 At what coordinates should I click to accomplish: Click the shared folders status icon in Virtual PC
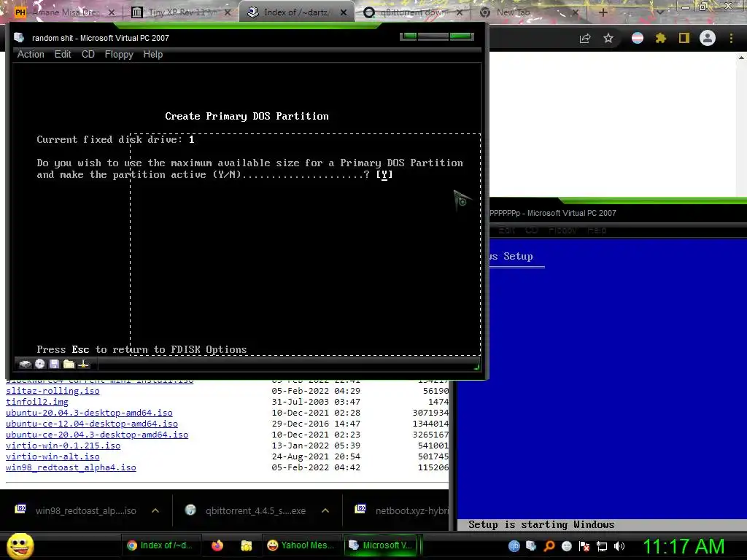(69, 365)
